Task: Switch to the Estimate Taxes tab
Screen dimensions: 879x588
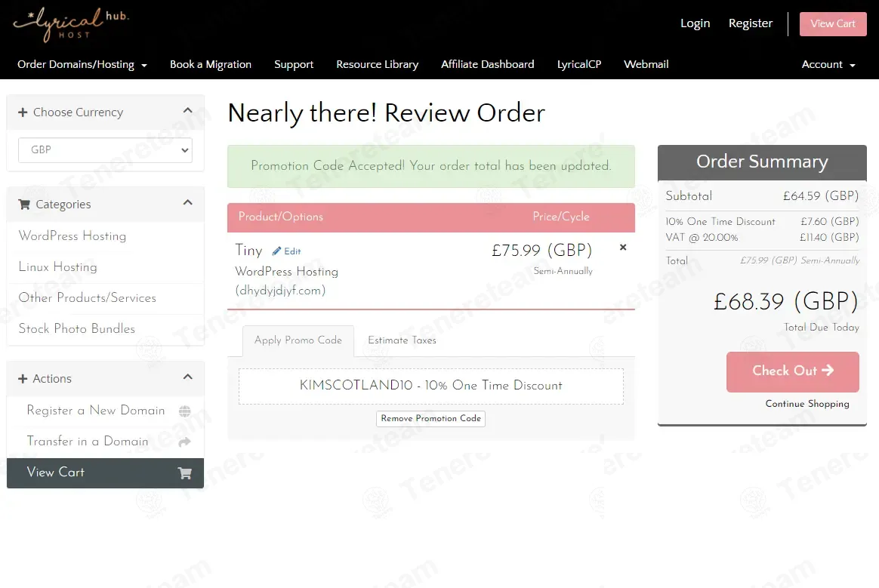Action: tap(402, 340)
